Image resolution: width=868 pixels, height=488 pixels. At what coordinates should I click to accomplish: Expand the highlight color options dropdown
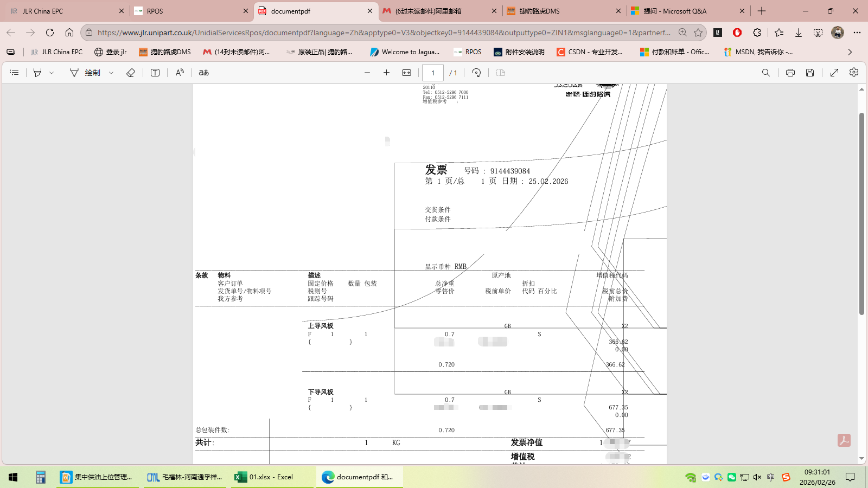click(x=52, y=73)
